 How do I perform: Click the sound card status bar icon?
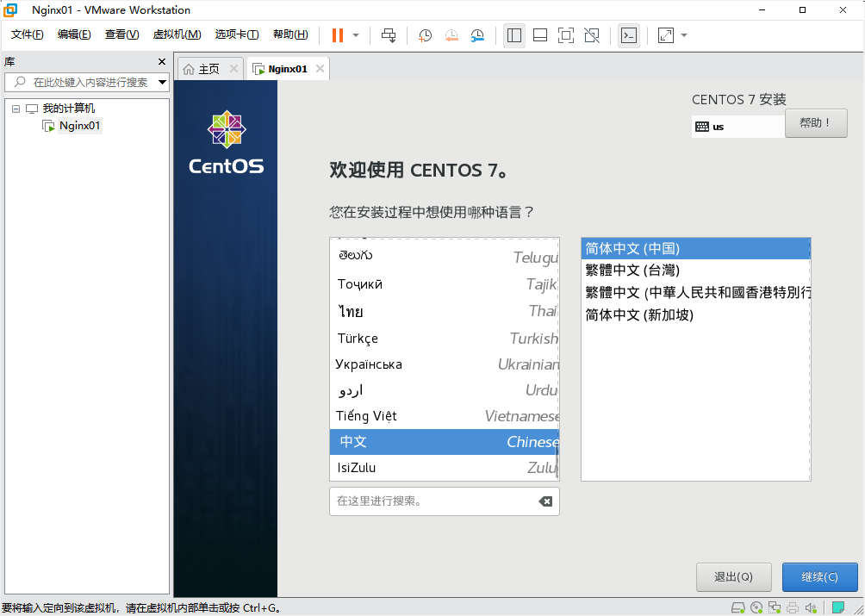(x=811, y=607)
